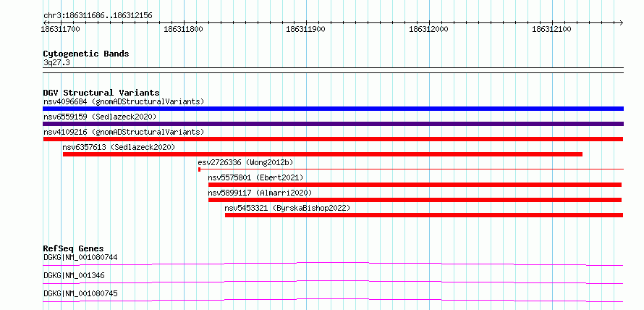Screen dimensions: 644x310
Task: Click the red nsv6357613 variant bar
Action: click(323, 154)
